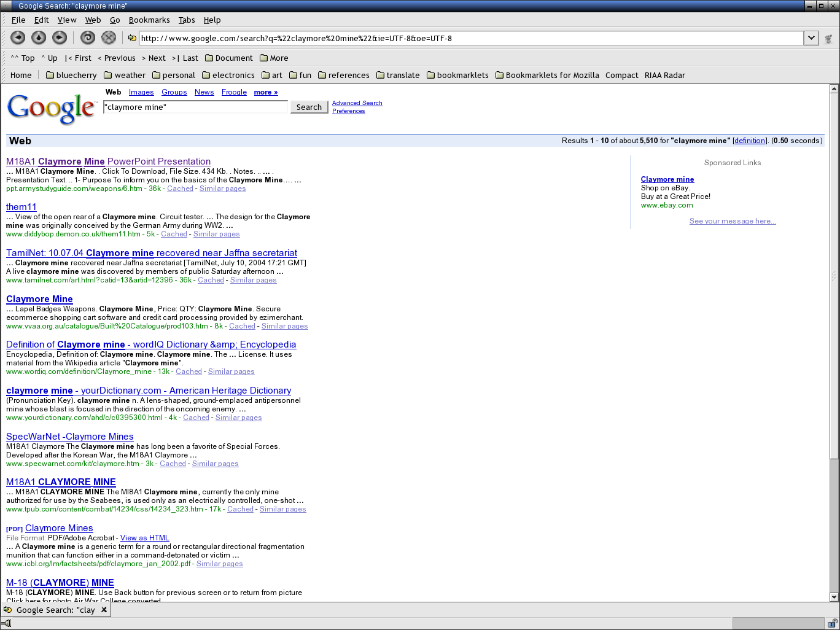Open the Bookmarks menu

click(x=149, y=20)
